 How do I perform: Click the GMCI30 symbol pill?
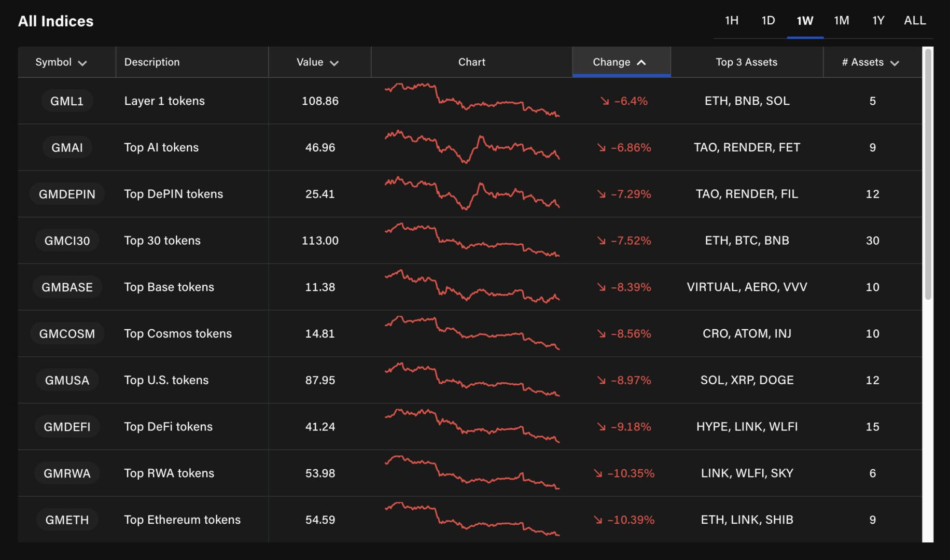tap(67, 241)
